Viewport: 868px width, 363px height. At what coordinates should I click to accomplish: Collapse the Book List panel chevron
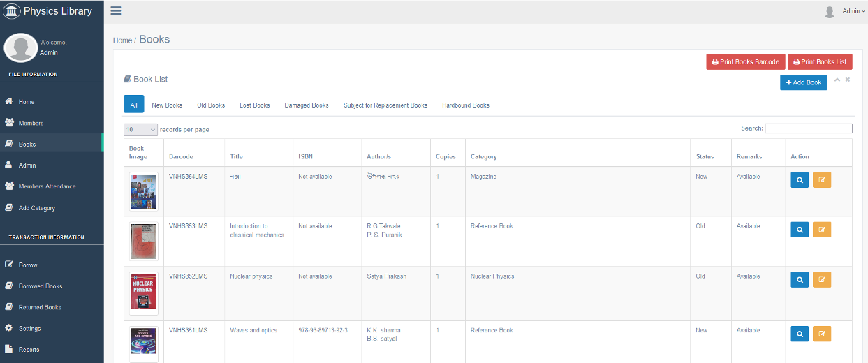click(x=837, y=80)
